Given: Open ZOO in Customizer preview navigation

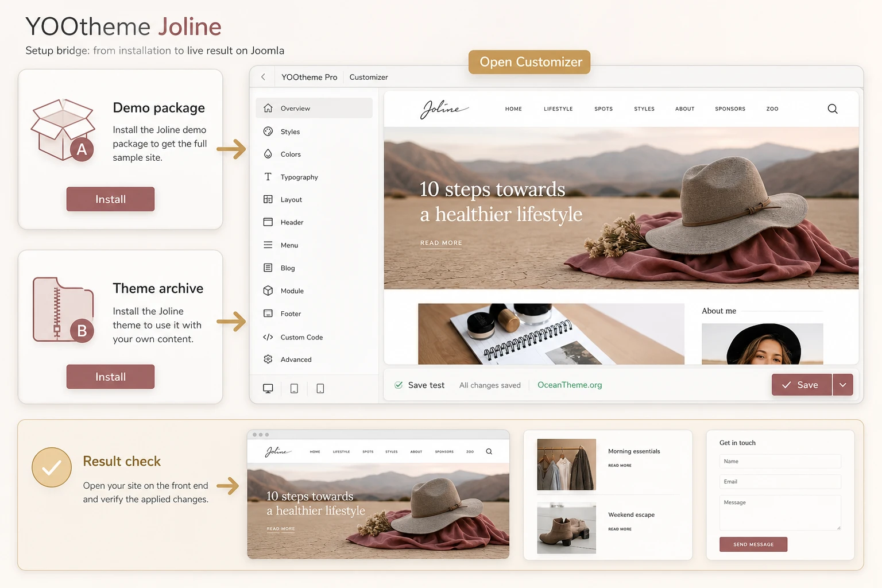Looking at the screenshot, I should [772, 109].
